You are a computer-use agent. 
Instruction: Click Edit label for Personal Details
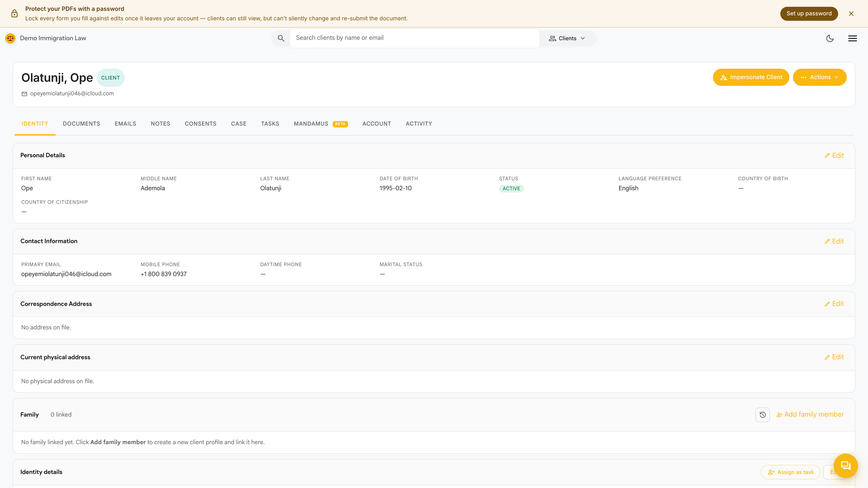tap(838, 155)
